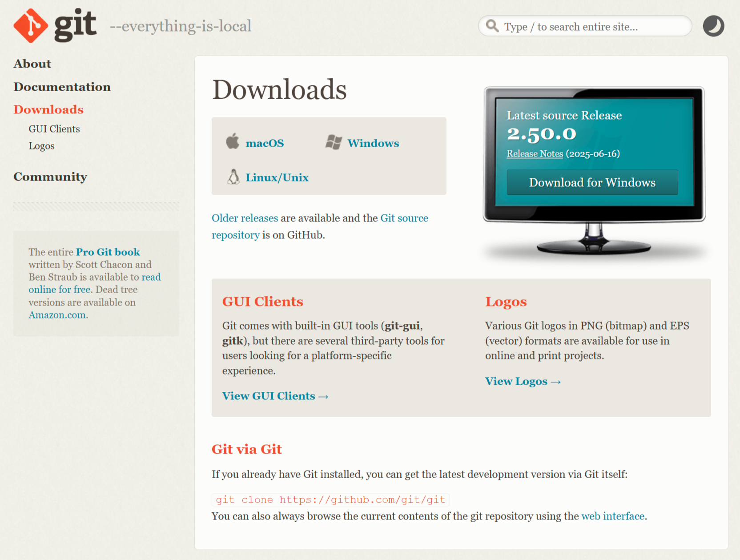Open the web interface link

point(613,516)
